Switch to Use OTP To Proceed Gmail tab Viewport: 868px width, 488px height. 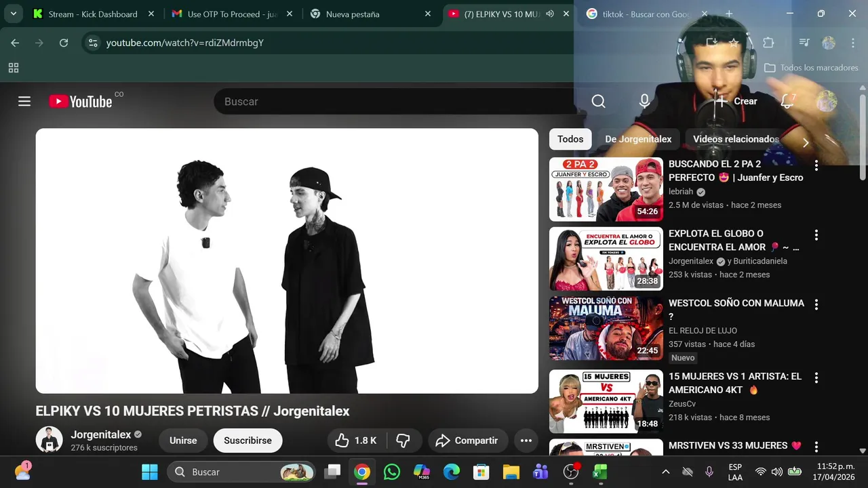233,14
